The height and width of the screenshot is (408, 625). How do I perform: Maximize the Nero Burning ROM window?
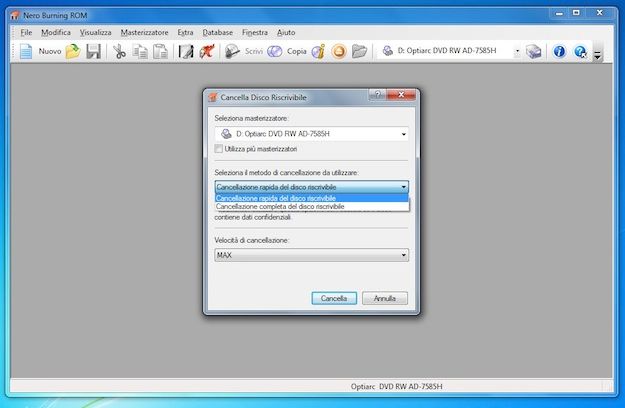pos(576,13)
